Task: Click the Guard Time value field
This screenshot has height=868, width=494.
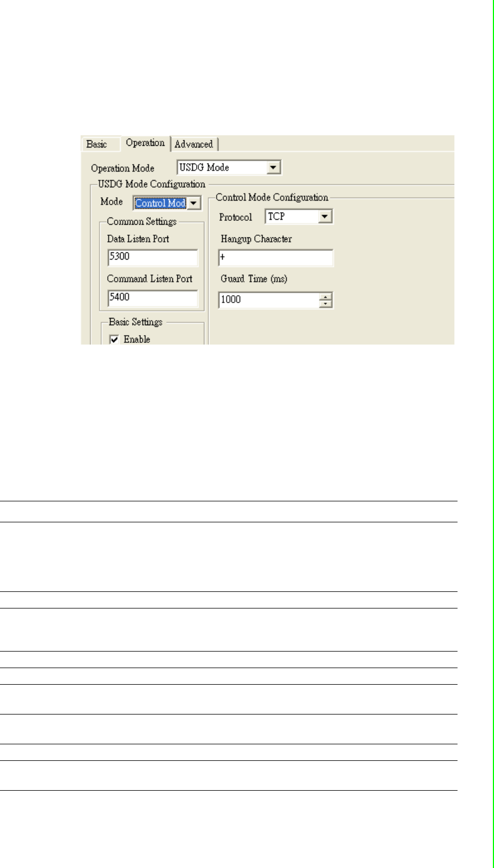Action: [269, 300]
